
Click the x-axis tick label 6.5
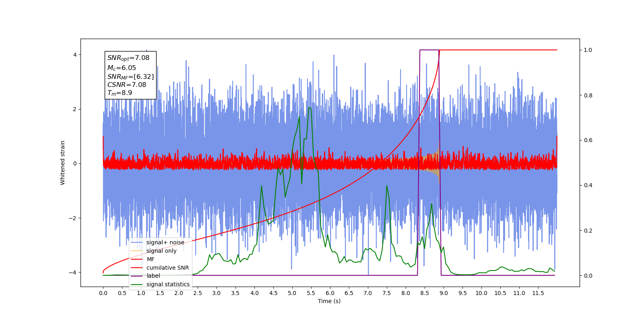pyautogui.click(x=349, y=293)
